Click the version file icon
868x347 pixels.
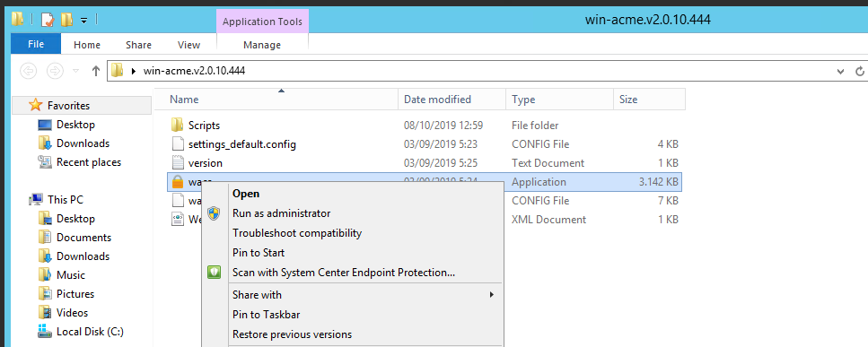177,163
